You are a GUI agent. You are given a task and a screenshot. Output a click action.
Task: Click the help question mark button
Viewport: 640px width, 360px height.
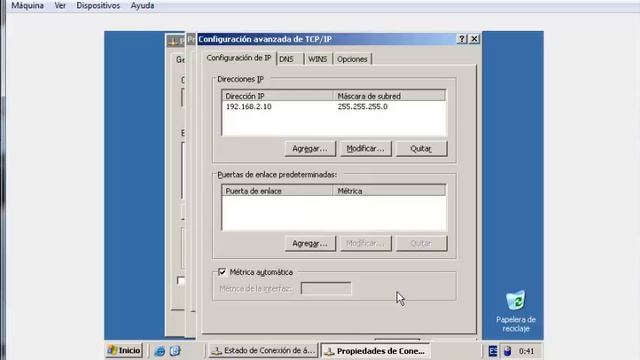click(x=462, y=39)
